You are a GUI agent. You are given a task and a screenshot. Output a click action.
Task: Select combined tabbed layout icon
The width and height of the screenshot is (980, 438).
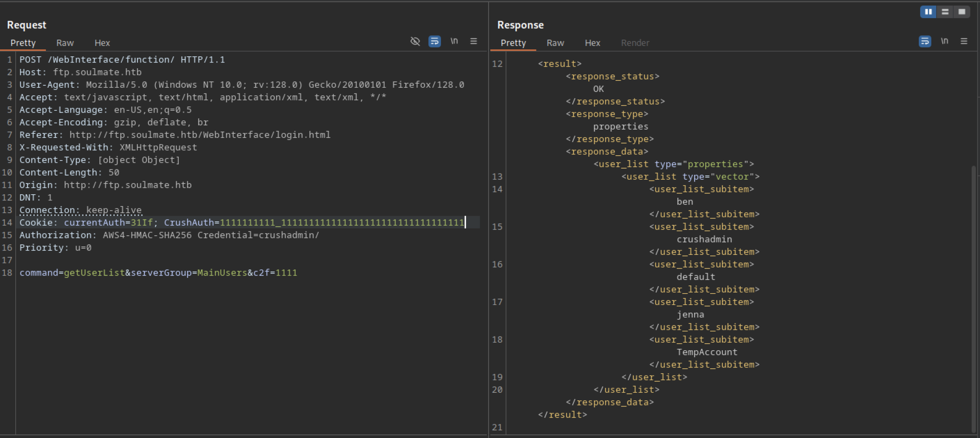[962, 12]
